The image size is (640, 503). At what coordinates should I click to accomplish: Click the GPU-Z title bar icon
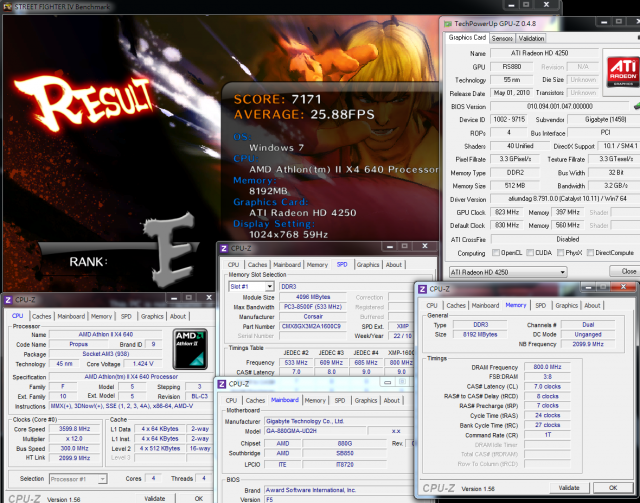point(448,24)
